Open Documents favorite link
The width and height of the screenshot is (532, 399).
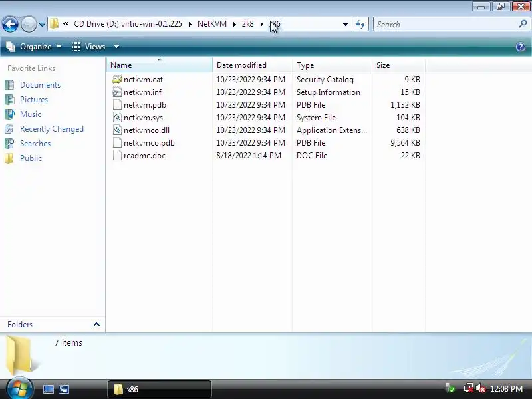pos(41,85)
